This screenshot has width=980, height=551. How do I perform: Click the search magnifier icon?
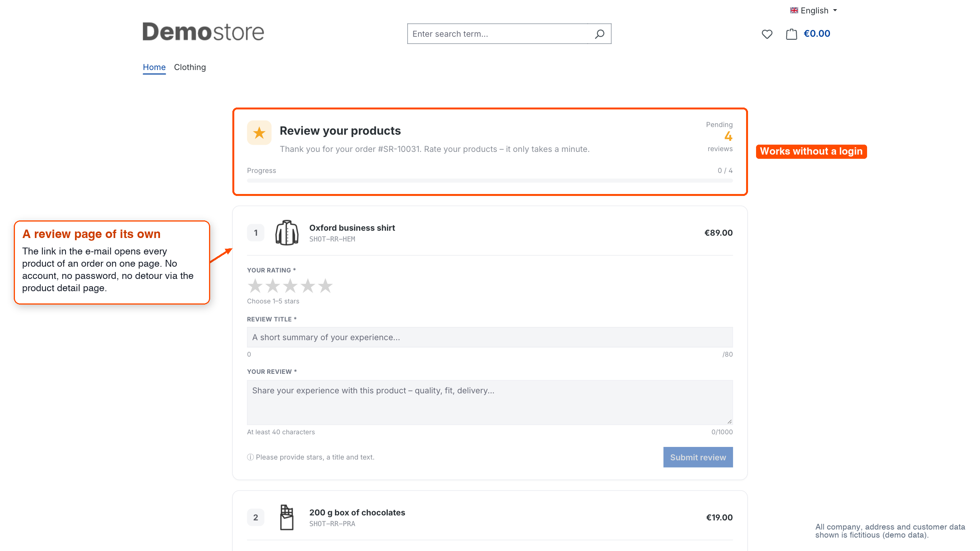[599, 34]
